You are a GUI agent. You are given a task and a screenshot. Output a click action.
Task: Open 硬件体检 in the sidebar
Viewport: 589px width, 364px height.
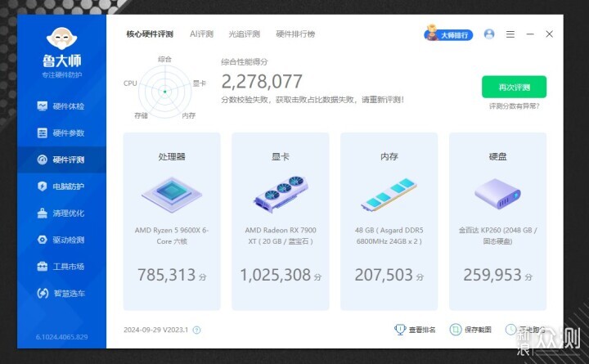[61, 106]
